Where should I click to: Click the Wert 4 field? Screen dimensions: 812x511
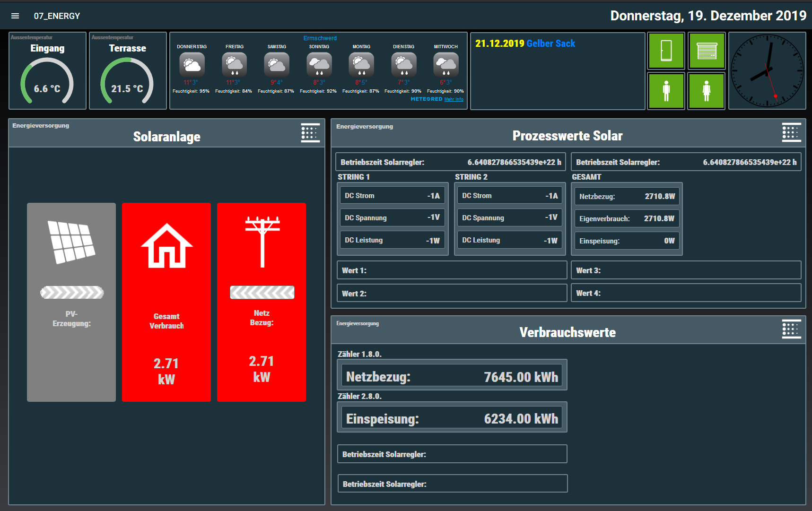click(x=686, y=293)
